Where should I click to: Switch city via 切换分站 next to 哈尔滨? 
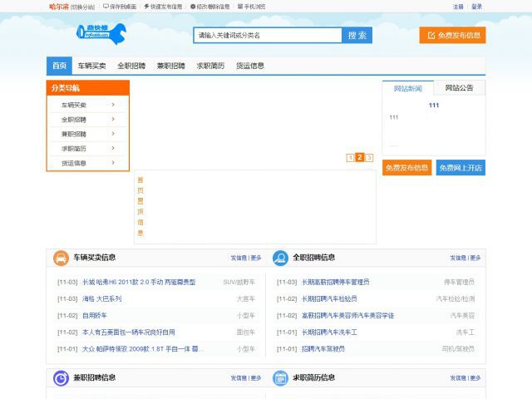82,6
